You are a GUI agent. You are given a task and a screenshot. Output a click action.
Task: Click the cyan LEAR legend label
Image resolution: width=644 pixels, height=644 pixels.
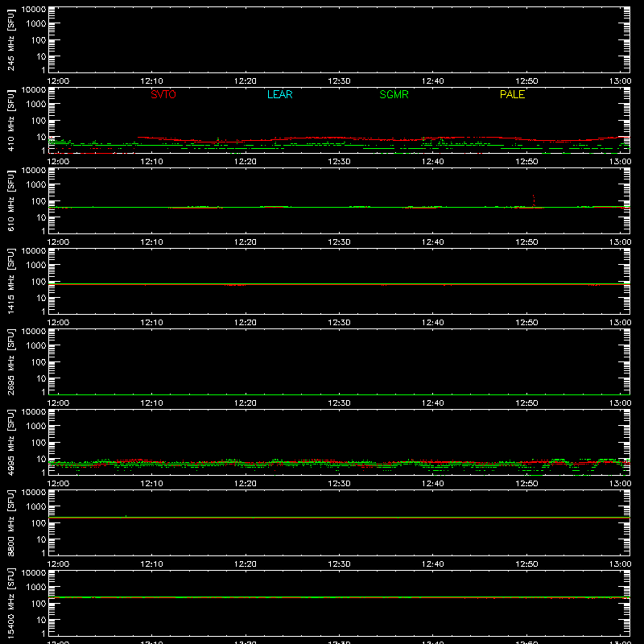click(279, 94)
